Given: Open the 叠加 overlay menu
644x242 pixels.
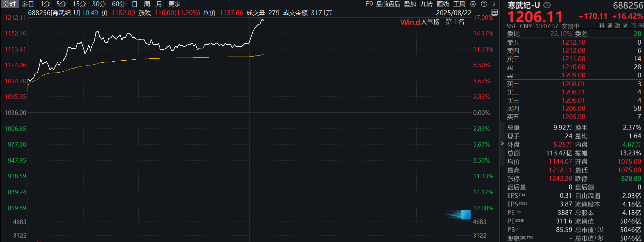Looking at the screenshot, I should (x=410, y=4).
